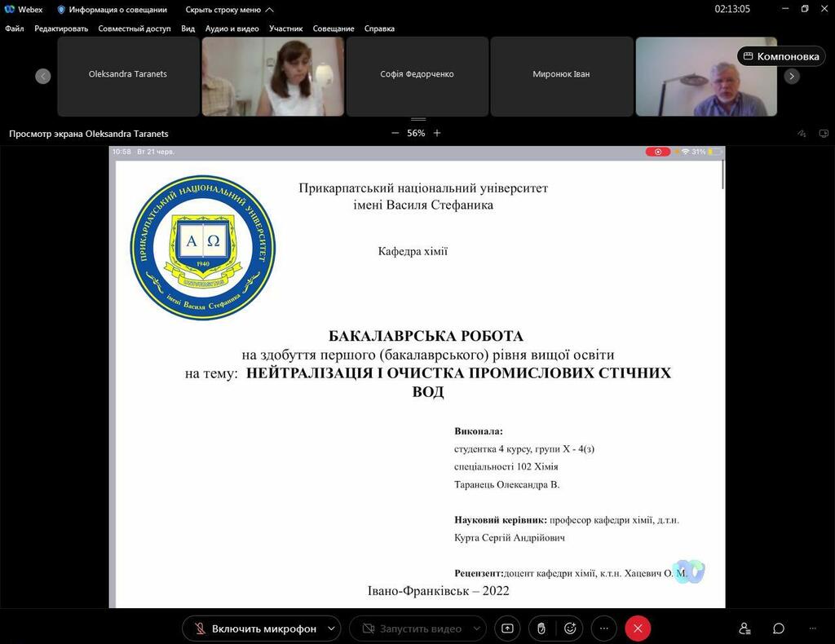Click Информация о совещании button
This screenshot has width=835, height=644.
point(112,10)
